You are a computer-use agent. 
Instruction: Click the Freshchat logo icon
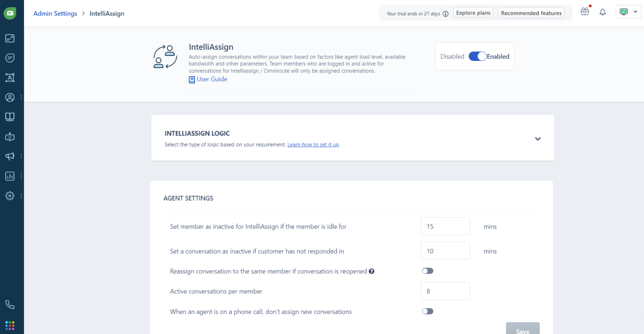tap(10, 13)
